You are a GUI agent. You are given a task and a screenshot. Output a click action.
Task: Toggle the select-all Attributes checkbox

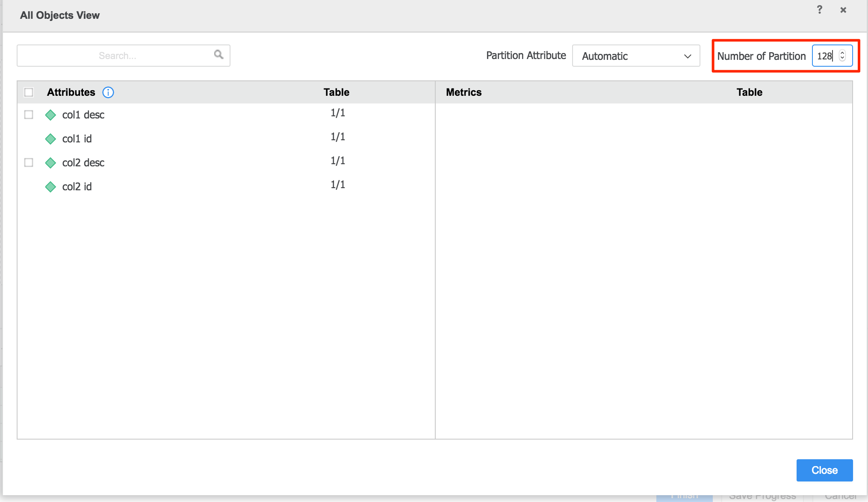29,92
